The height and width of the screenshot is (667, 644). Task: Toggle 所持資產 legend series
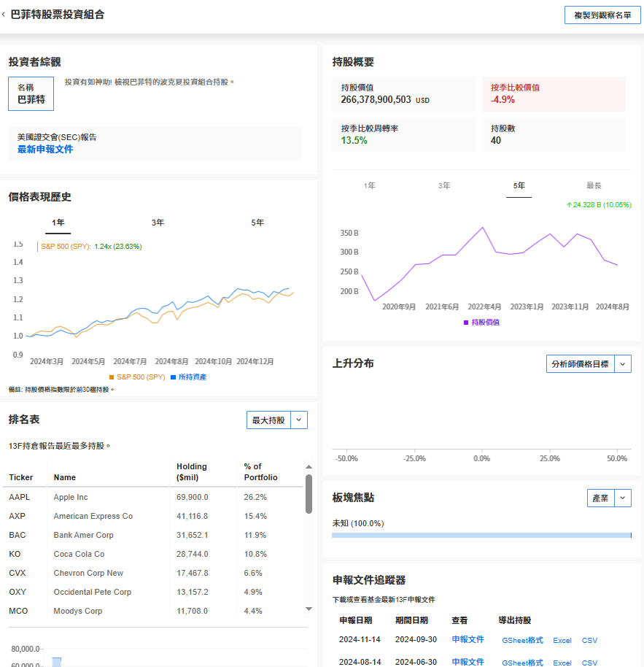[x=189, y=377]
